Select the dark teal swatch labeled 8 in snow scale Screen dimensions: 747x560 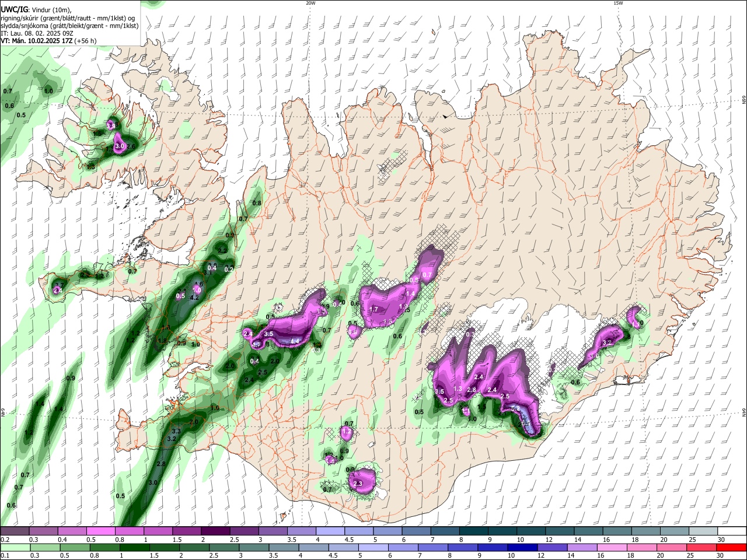(473, 531)
